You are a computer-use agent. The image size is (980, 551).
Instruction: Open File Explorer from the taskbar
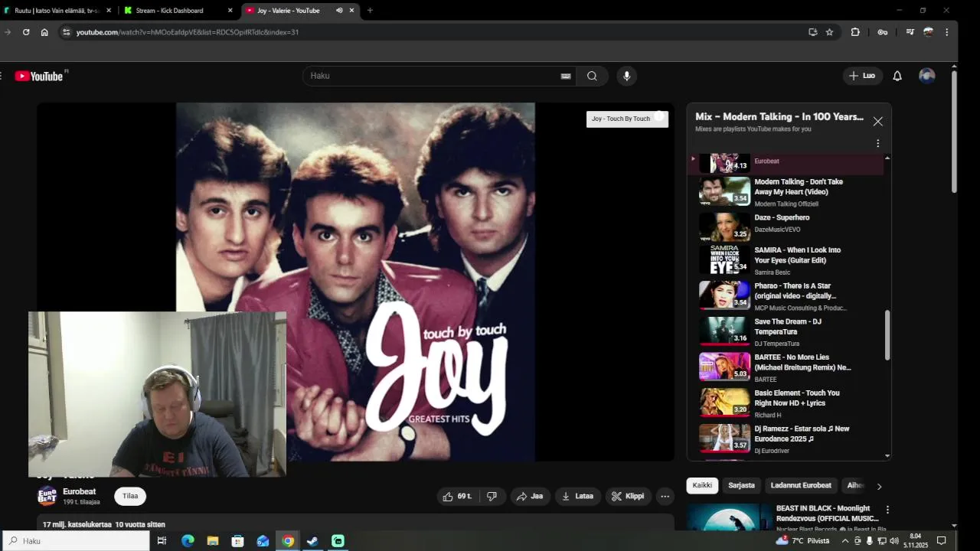[x=213, y=541]
